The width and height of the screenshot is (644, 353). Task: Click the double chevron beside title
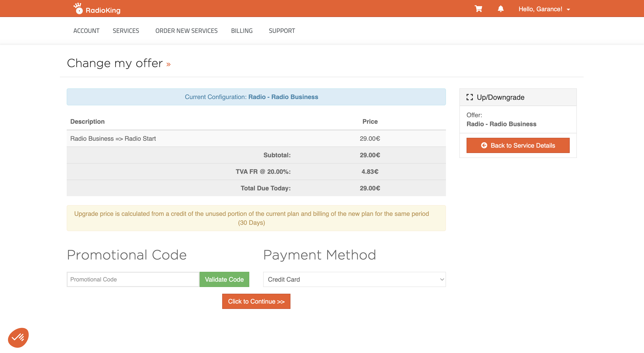tap(168, 64)
